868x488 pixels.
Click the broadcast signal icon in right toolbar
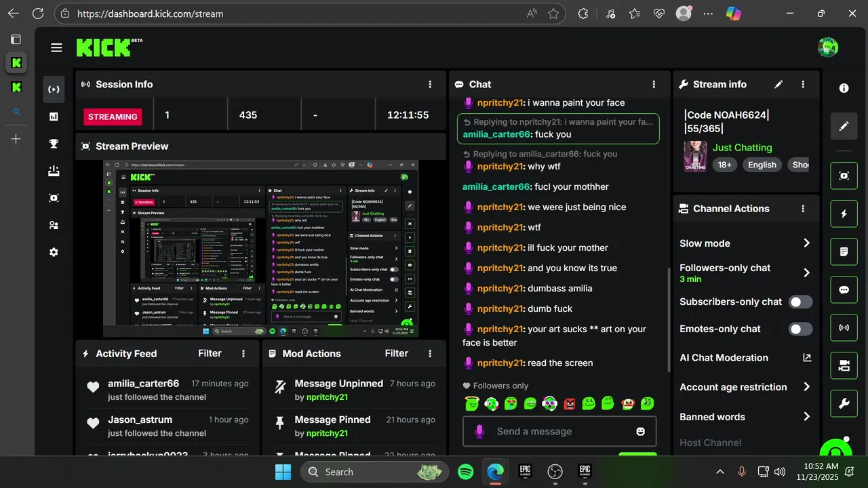click(x=844, y=327)
